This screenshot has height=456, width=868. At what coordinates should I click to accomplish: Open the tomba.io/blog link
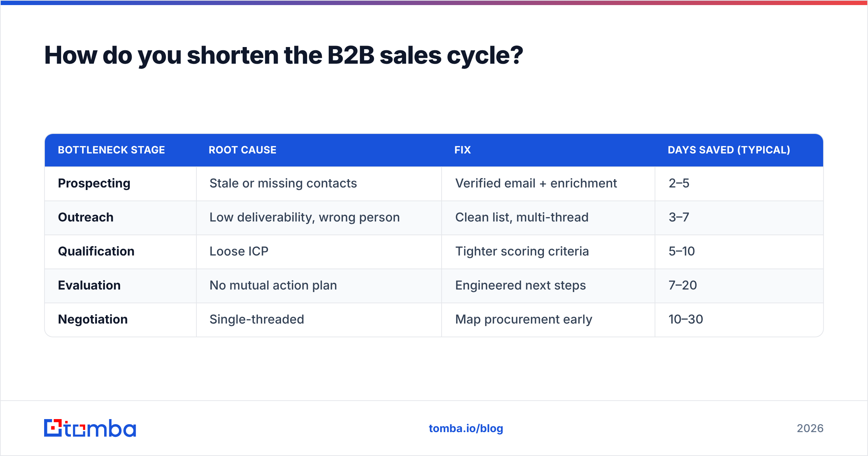pyautogui.click(x=466, y=428)
